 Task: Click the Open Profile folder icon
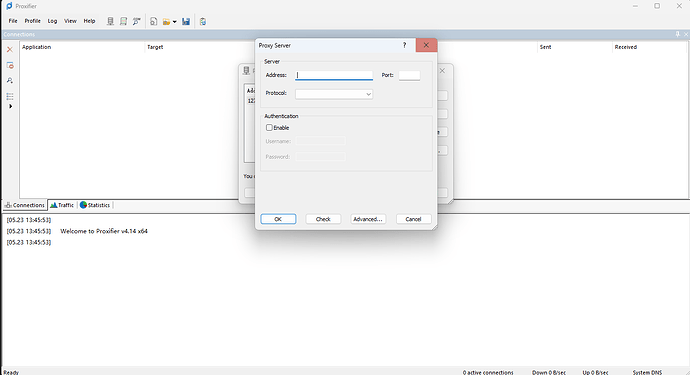click(166, 22)
